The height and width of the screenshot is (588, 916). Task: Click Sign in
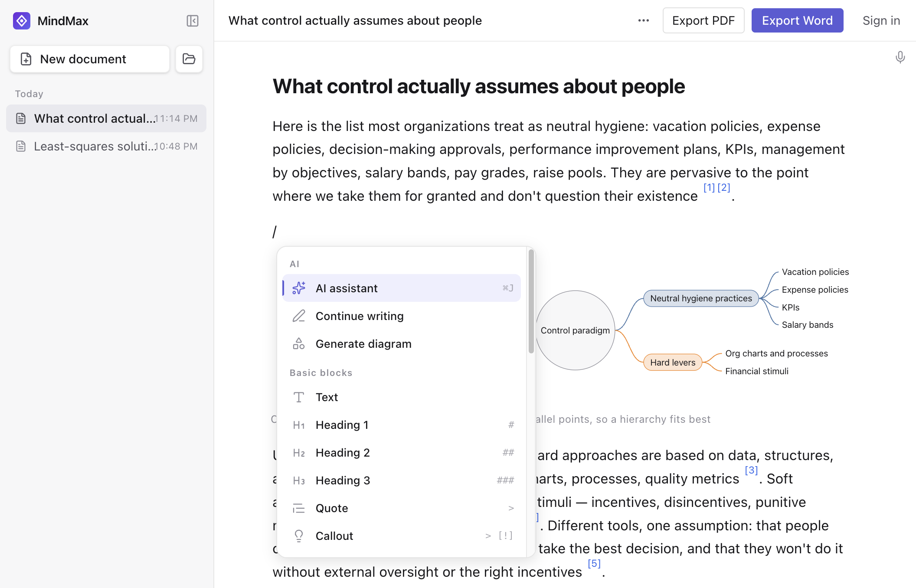pos(881,20)
